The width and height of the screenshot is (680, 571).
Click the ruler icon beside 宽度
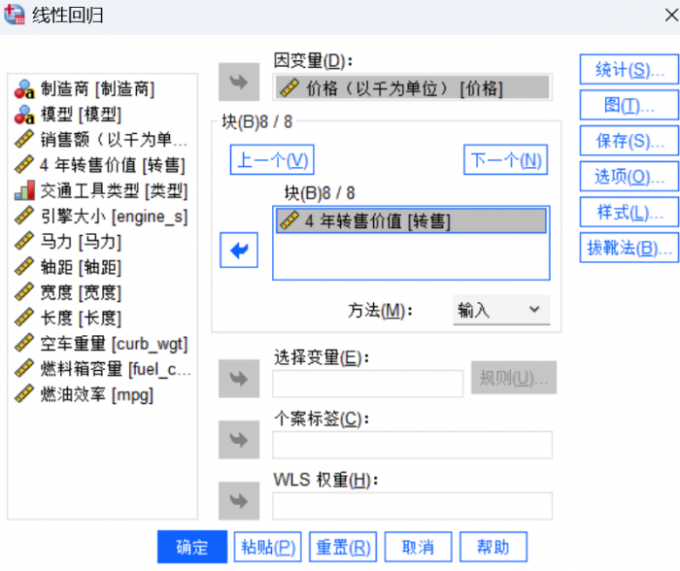[x=24, y=293]
